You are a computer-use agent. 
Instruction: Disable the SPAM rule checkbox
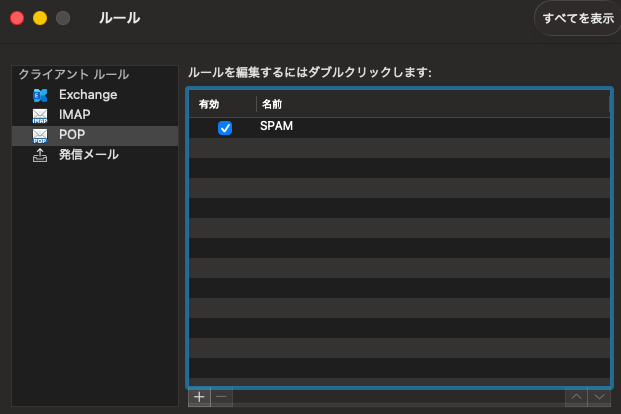(x=225, y=128)
